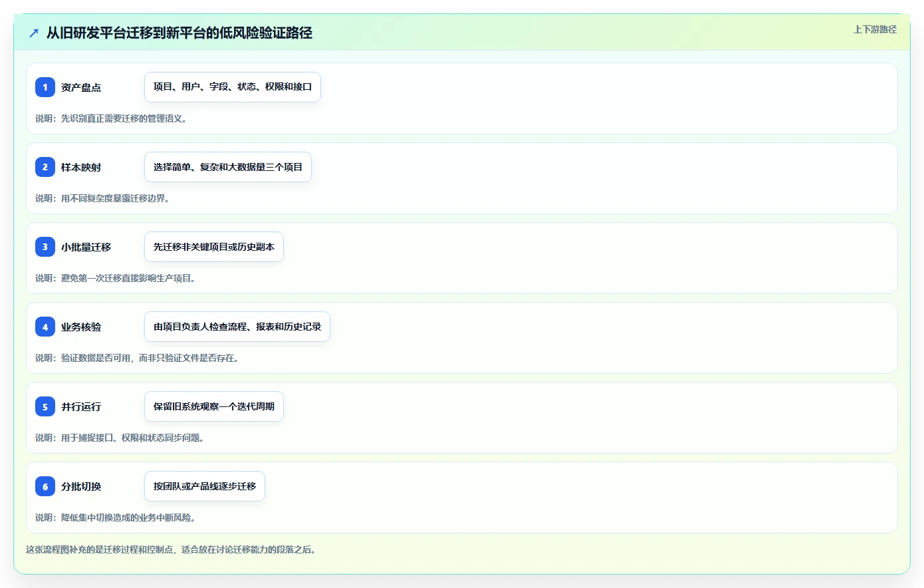Click the title 从旧研发平台迁移到新平台的低风险验证路径
The height and width of the screenshot is (588, 924).
(179, 33)
